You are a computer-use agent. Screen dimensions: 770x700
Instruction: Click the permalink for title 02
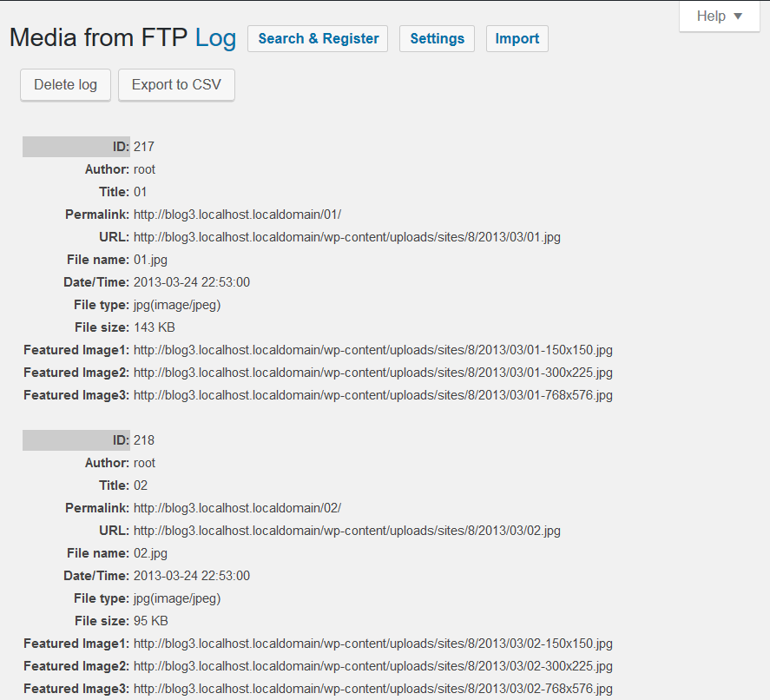point(237,508)
